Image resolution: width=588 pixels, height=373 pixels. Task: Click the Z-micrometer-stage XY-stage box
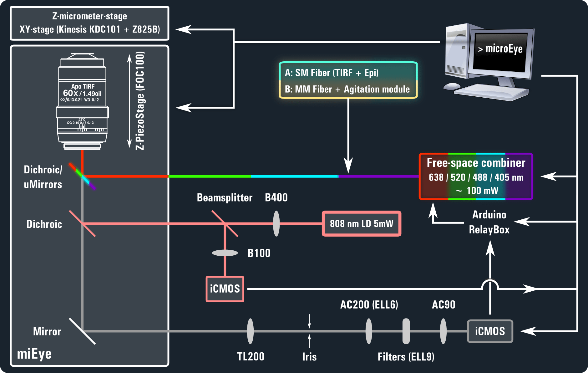(x=89, y=23)
